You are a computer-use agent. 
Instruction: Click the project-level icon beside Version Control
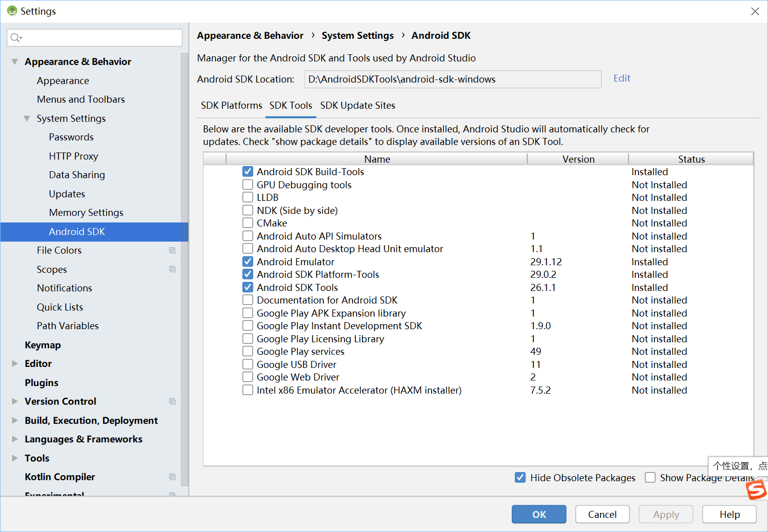coord(173,402)
